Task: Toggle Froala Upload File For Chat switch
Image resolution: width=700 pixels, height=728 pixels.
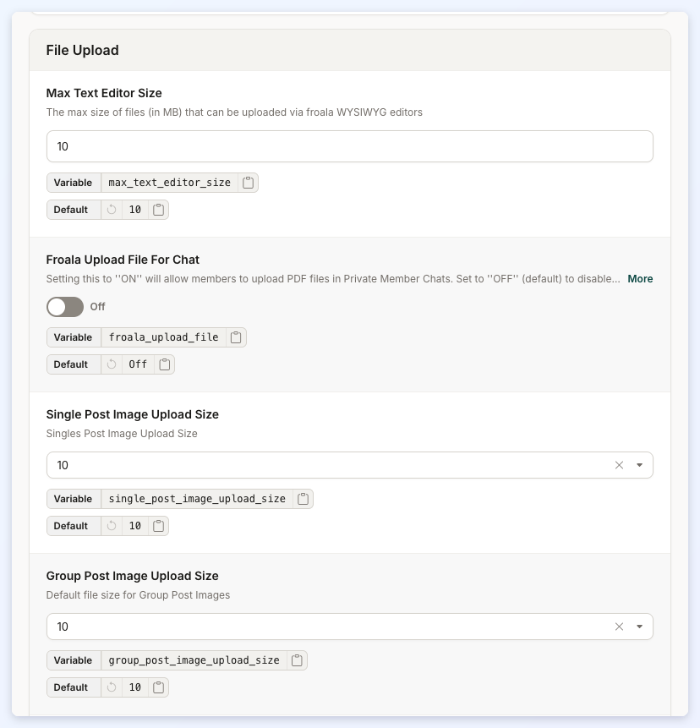Action: pyautogui.click(x=65, y=306)
